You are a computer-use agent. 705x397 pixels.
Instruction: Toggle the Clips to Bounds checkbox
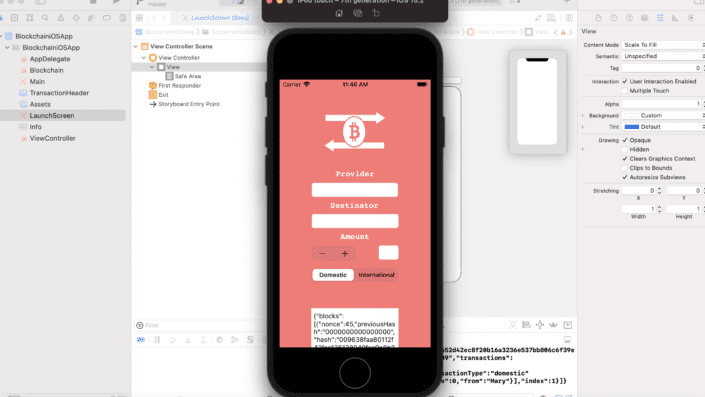(625, 168)
